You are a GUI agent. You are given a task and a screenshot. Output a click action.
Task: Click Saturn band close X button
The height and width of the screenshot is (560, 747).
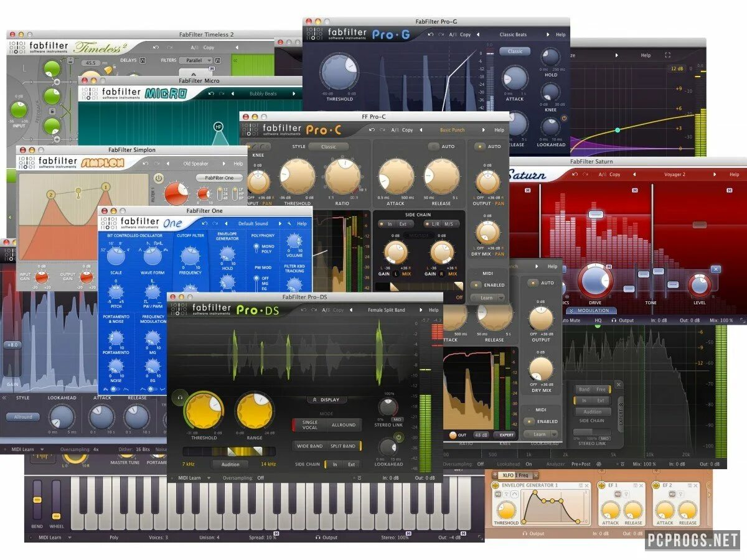[x=716, y=269]
